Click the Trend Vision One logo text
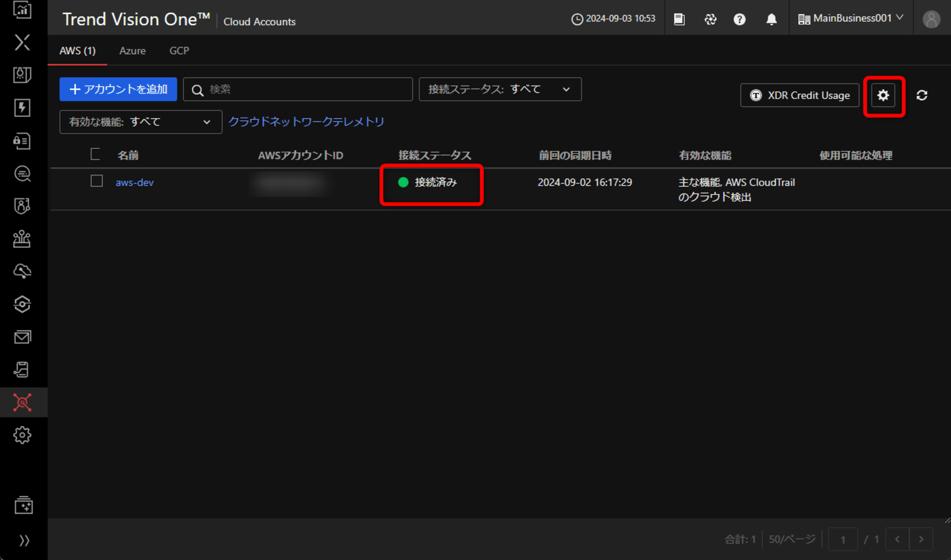Viewport: 951px width, 560px height. click(x=136, y=19)
